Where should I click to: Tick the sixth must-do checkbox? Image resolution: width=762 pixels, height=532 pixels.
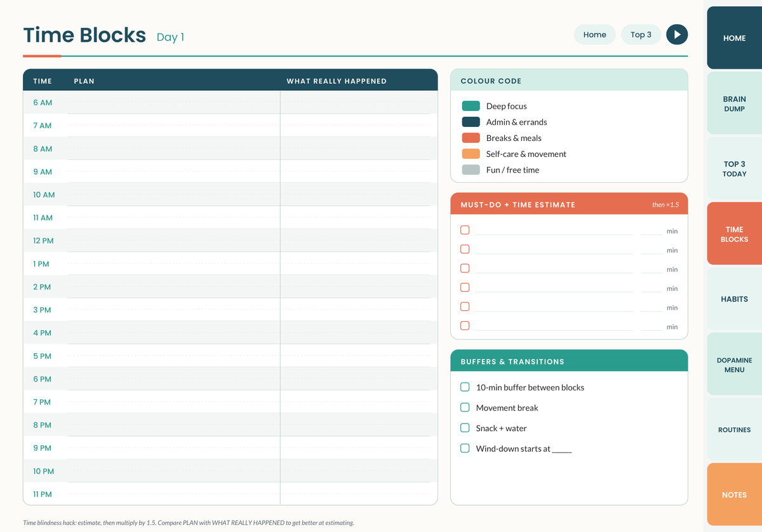coord(465,325)
